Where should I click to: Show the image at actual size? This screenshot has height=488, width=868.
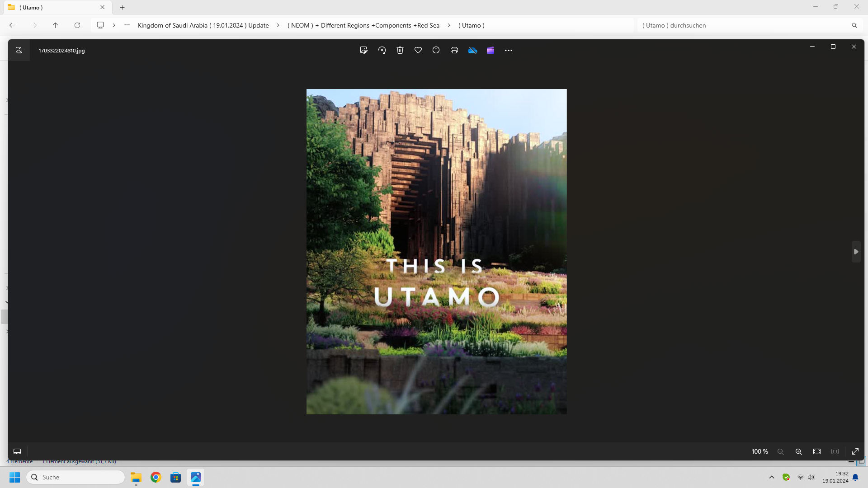coord(835,451)
